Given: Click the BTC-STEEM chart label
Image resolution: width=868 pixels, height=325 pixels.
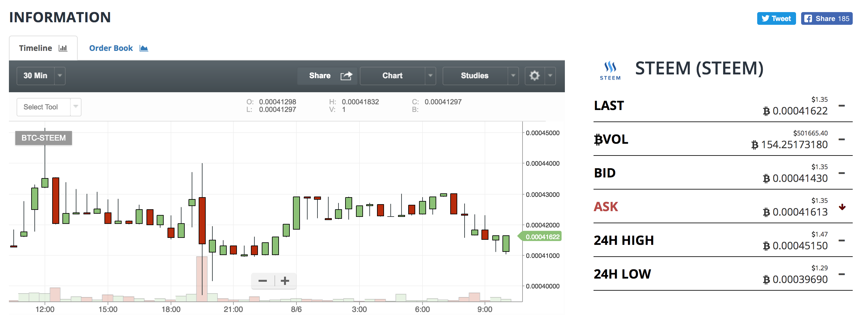Looking at the screenshot, I should (x=44, y=138).
